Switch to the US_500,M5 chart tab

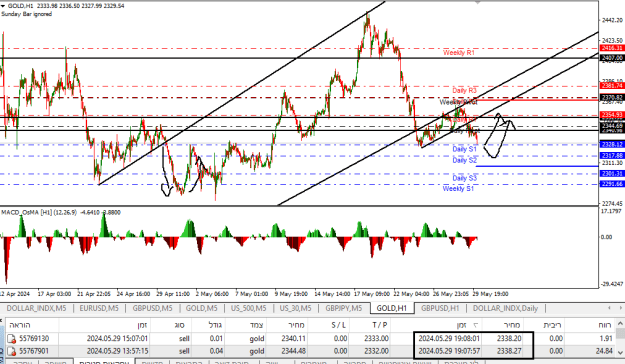click(248, 308)
